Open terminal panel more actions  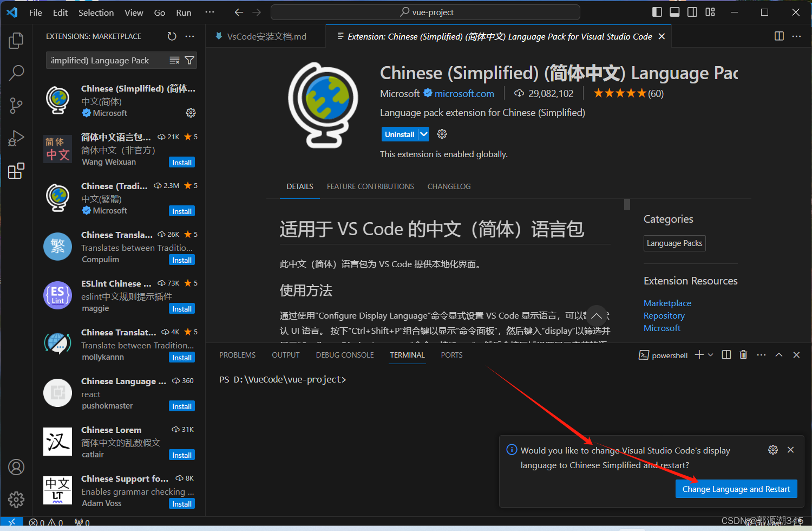pyautogui.click(x=761, y=355)
